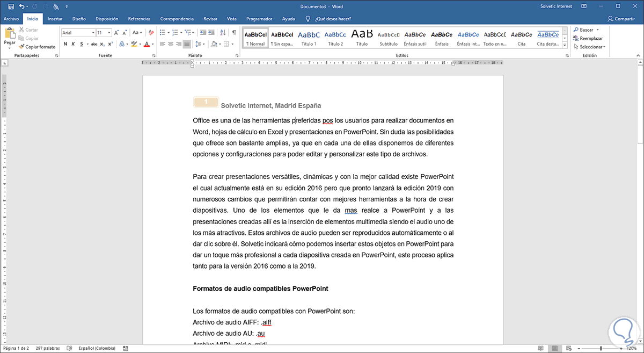This screenshot has width=644, height=353.
Task: Sort text with the A-Z icon
Action: coord(223,33)
